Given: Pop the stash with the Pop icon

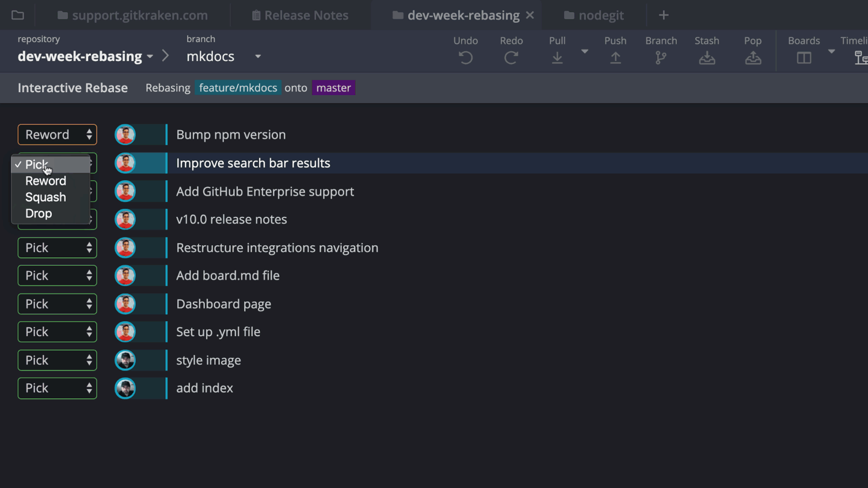Looking at the screenshot, I should pyautogui.click(x=752, y=58).
